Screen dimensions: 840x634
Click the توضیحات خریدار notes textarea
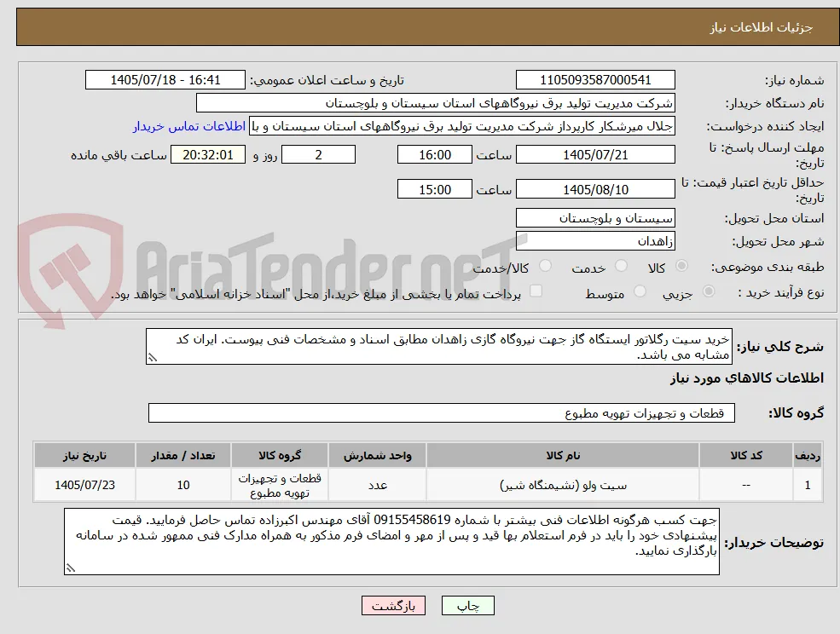point(391,541)
